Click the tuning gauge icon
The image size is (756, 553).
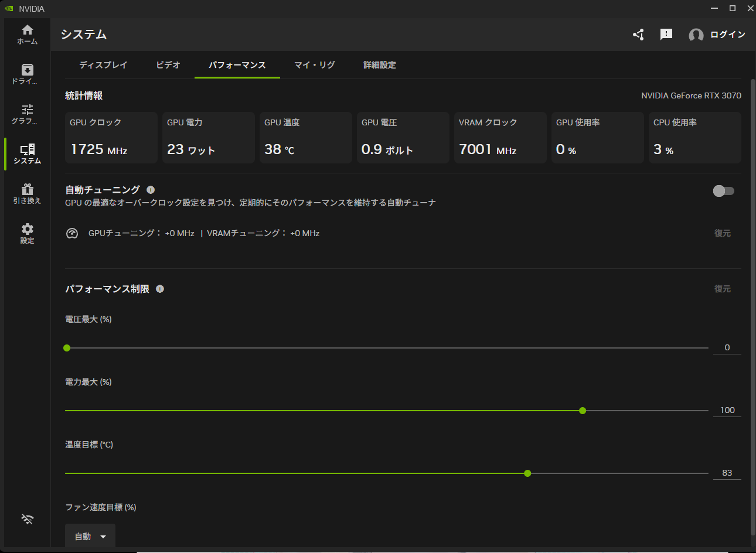tap(72, 233)
